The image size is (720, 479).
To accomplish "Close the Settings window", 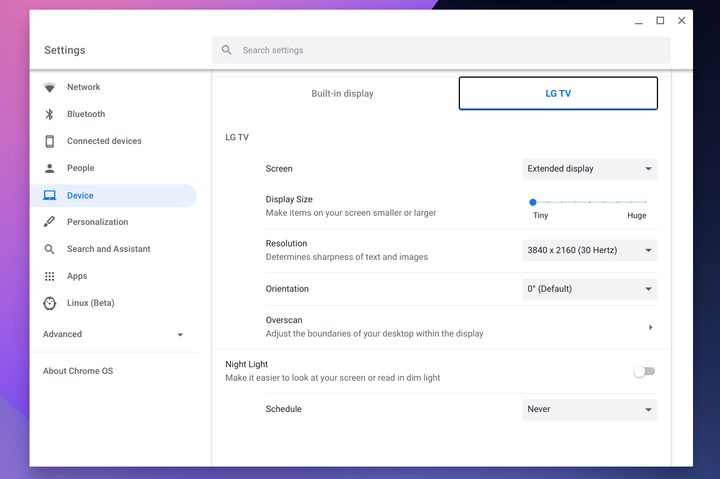I will pyautogui.click(x=681, y=21).
